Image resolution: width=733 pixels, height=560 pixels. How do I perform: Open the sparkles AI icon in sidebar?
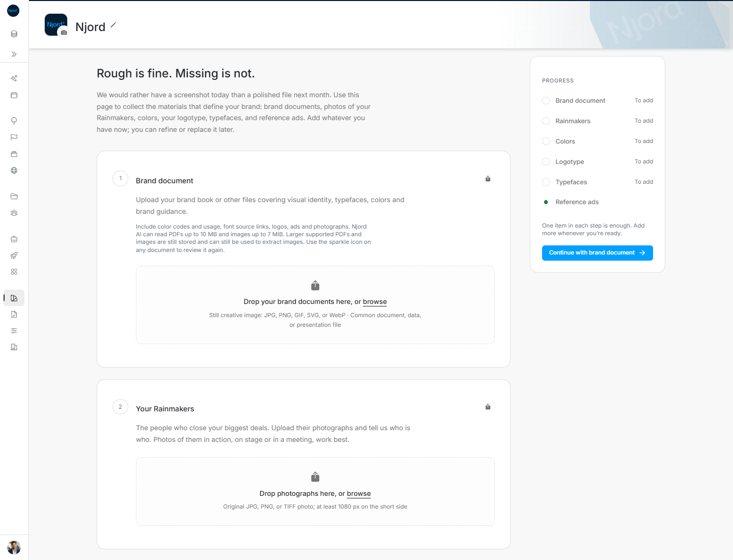(14, 78)
